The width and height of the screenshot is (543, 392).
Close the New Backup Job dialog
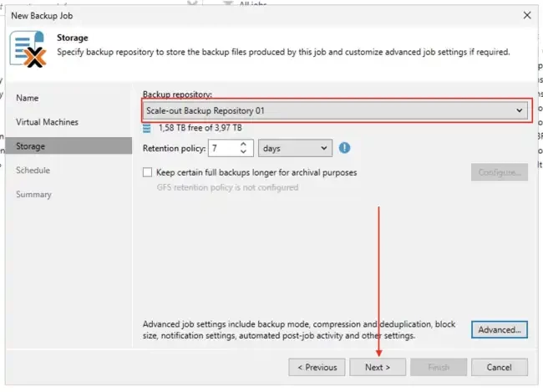pos(527,15)
